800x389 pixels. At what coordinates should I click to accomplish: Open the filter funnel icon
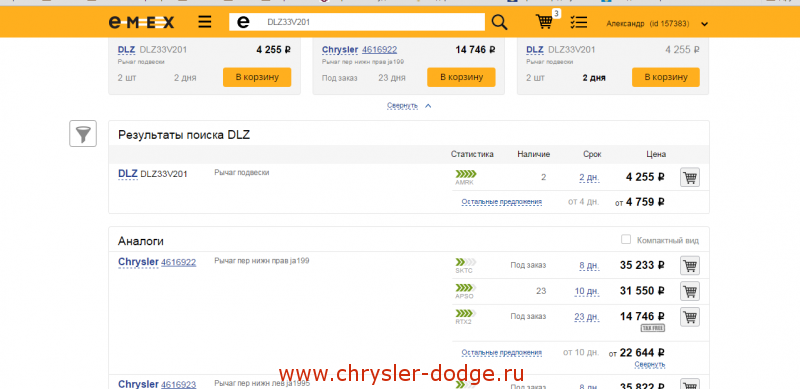(83, 134)
